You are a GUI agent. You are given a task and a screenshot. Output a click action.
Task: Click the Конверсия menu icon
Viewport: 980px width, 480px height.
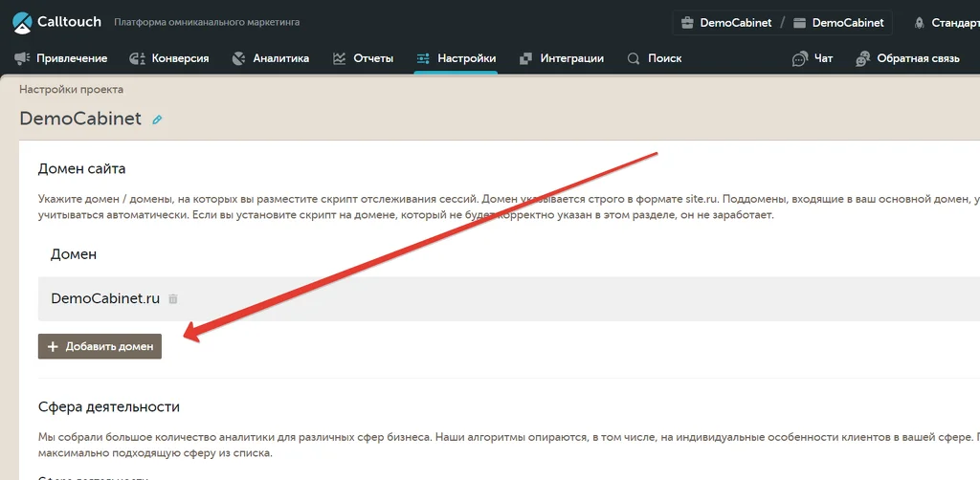pos(138,58)
